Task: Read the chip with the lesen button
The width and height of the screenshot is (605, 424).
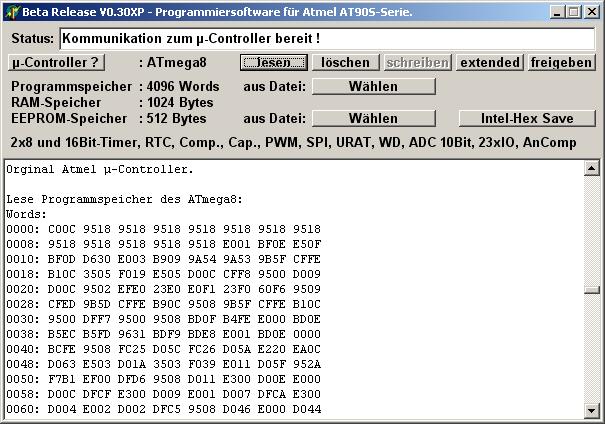Action: tap(274, 63)
